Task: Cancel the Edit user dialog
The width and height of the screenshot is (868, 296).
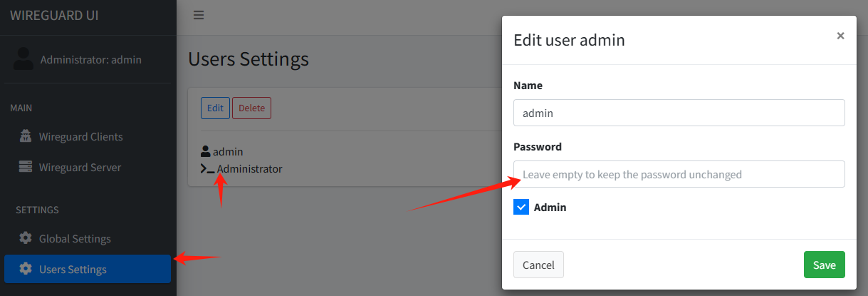Action: 538,265
